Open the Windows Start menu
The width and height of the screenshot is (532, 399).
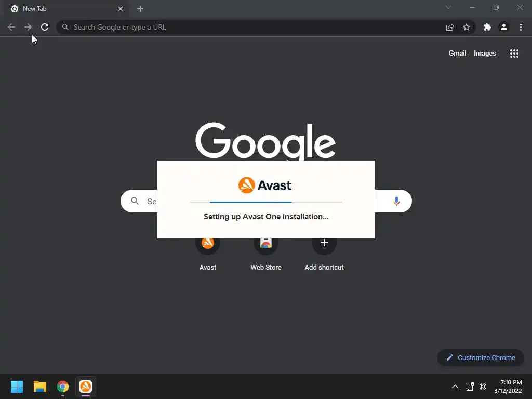tap(17, 387)
